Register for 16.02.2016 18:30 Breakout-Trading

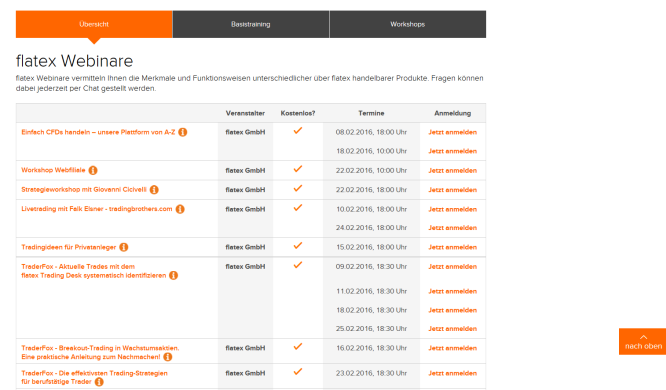[x=452, y=348]
